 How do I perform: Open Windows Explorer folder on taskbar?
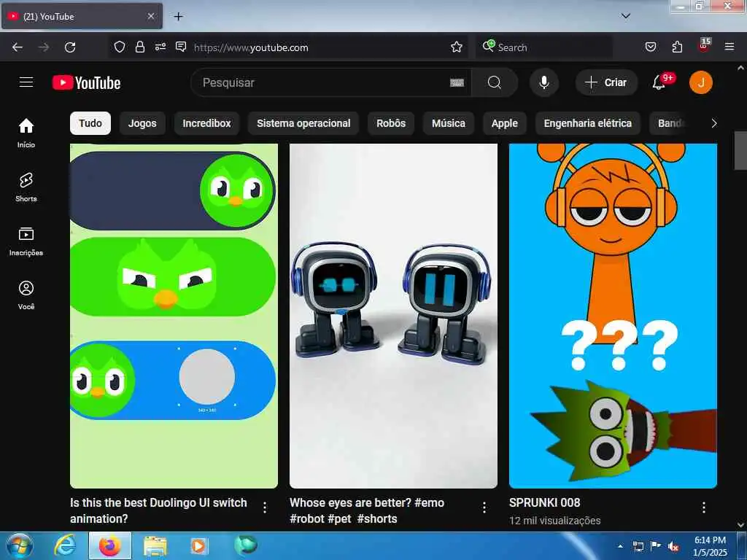pyautogui.click(x=155, y=546)
